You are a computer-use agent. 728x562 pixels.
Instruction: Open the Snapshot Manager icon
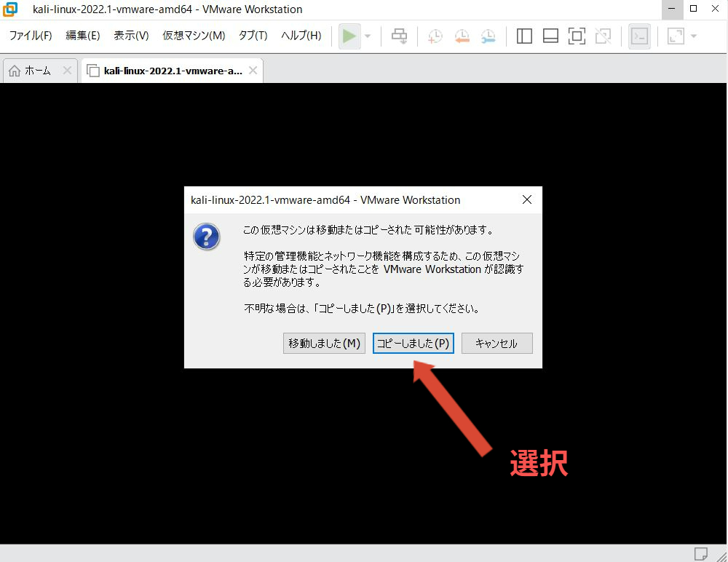[488, 36]
